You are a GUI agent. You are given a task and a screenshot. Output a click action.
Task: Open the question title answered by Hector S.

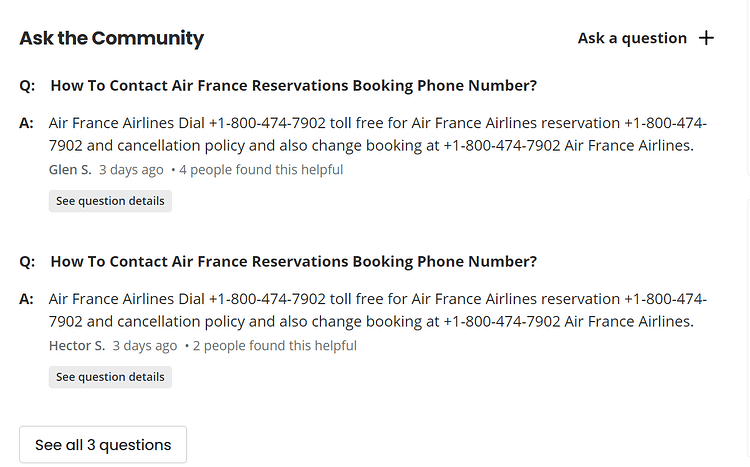294,261
